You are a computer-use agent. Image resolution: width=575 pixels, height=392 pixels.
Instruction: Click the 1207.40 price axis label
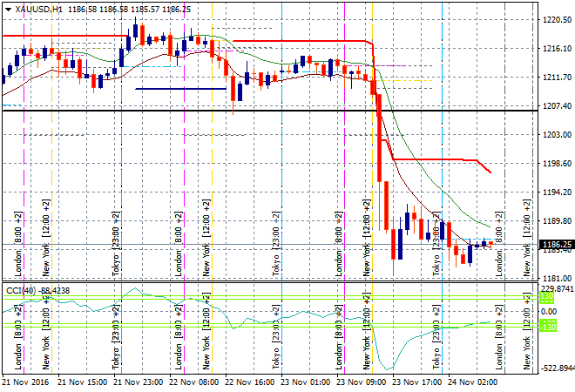555,106
